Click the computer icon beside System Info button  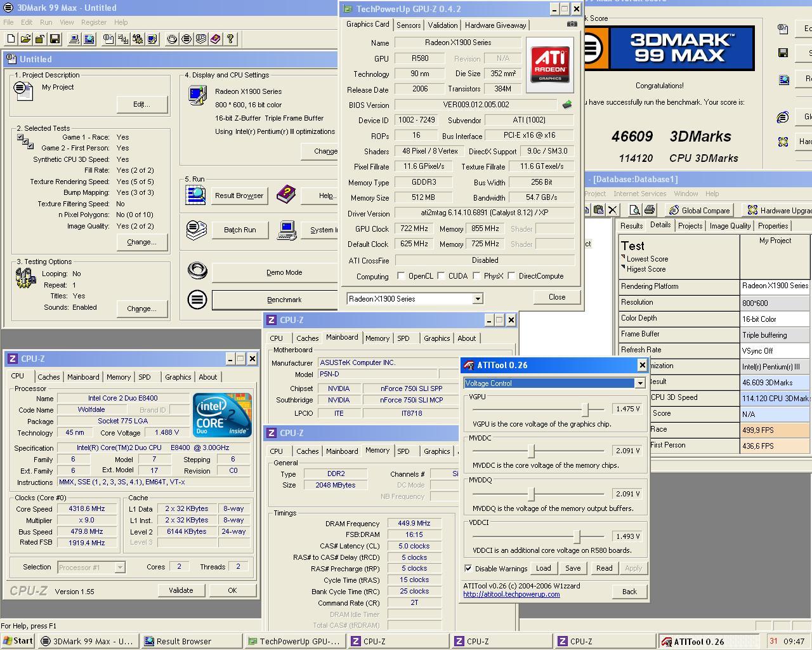click(287, 229)
